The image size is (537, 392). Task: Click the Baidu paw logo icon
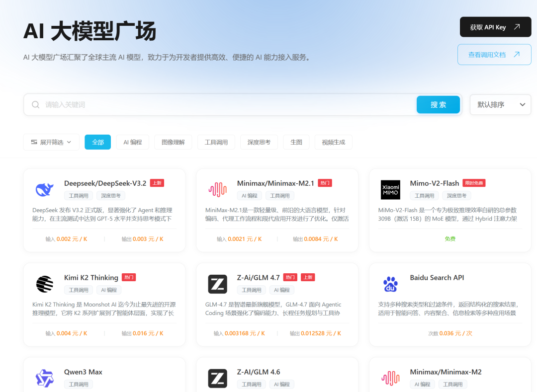pos(390,284)
